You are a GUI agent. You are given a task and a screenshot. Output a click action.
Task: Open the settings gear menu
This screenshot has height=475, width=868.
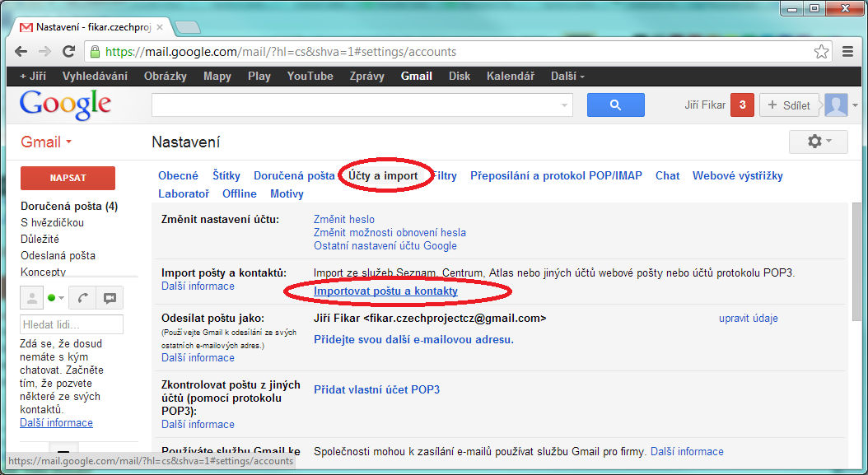pyautogui.click(x=819, y=142)
